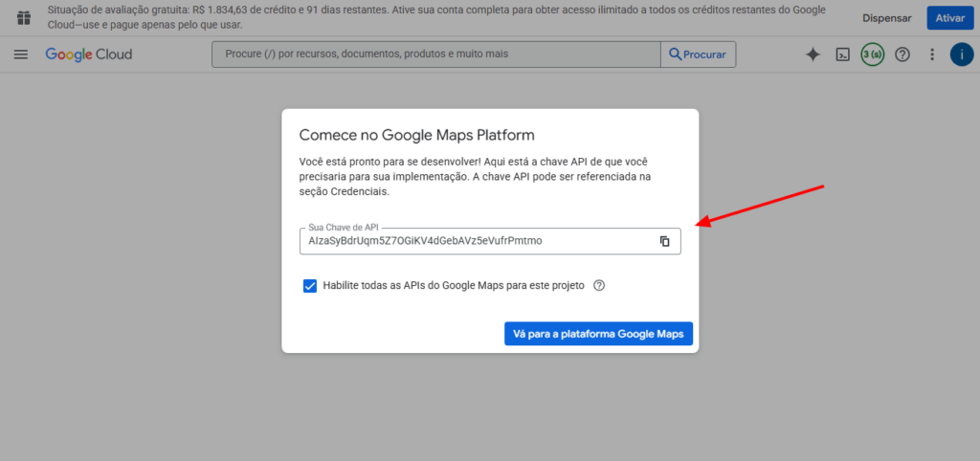980x461 pixels.
Task: Open the main navigation hamburger menu
Action: pyautogui.click(x=21, y=55)
